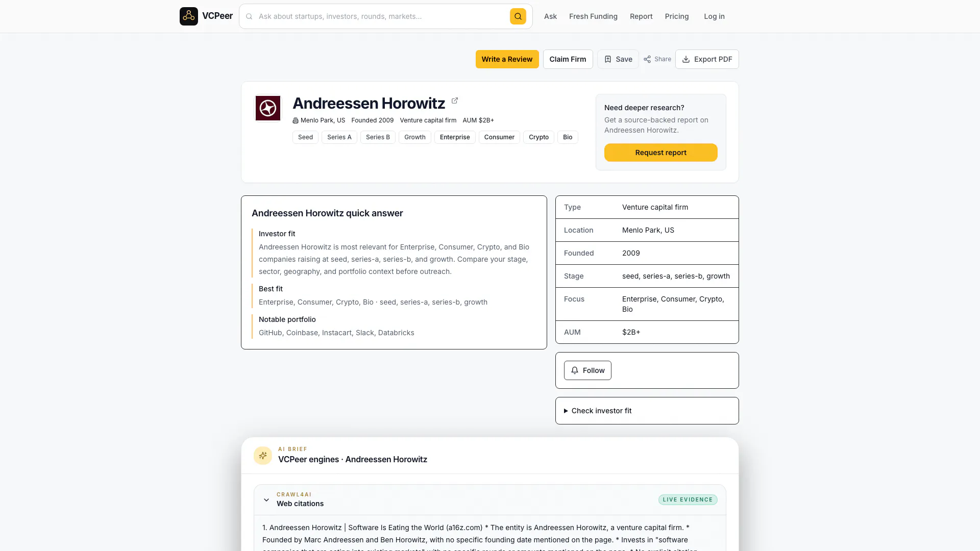Open the Ask nav item
Image resolution: width=980 pixels, height=551 pixels.
[550, 16]
